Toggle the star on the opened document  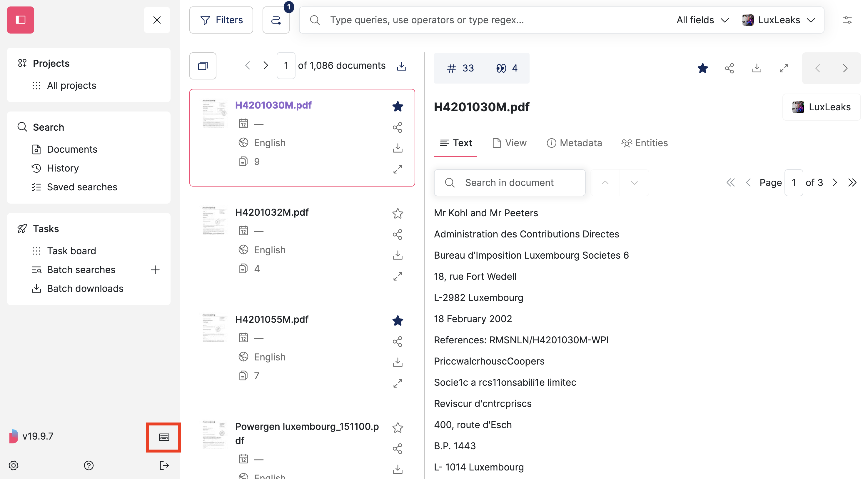[x=702, y=68]
